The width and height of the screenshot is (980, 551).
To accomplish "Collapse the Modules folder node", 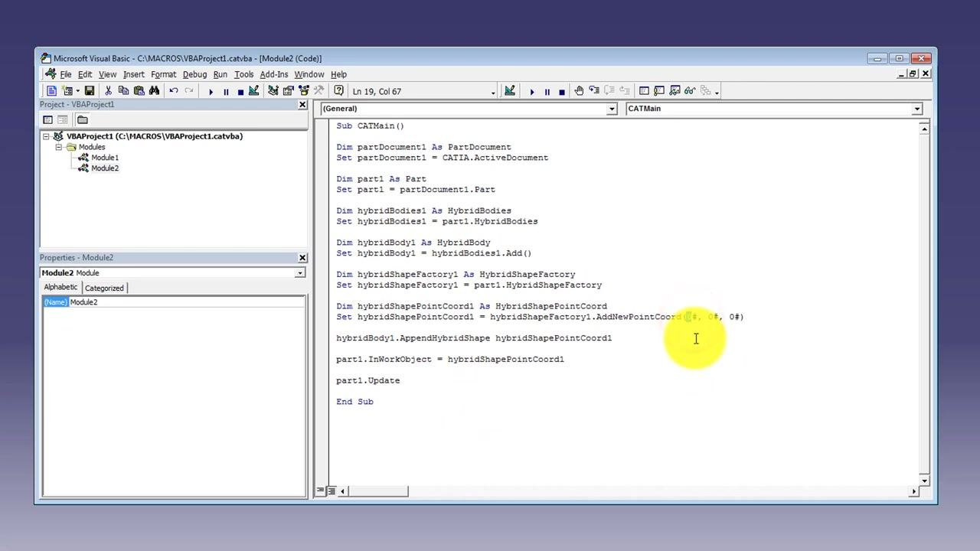I will [x=58, y=147].
